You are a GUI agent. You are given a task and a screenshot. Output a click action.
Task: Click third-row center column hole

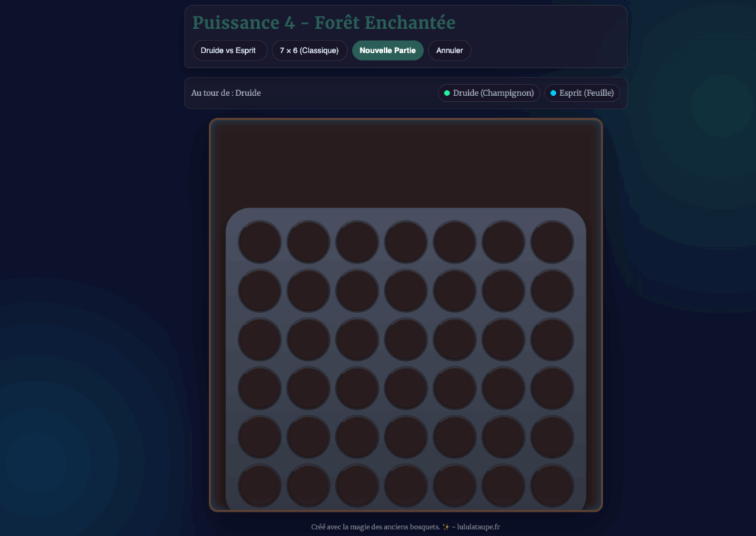click(x=405, y=340)
